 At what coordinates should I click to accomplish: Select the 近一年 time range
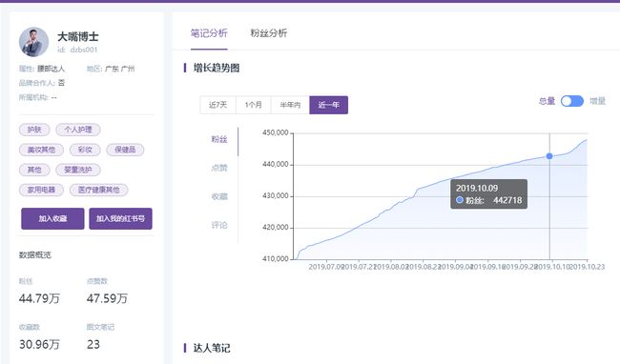coord(328,105)
